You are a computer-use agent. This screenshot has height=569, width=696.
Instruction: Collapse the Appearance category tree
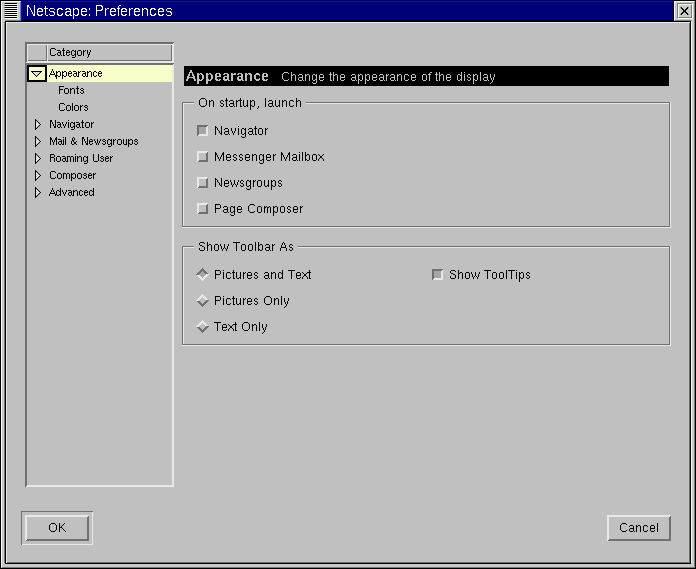click(x=37, y=74)
